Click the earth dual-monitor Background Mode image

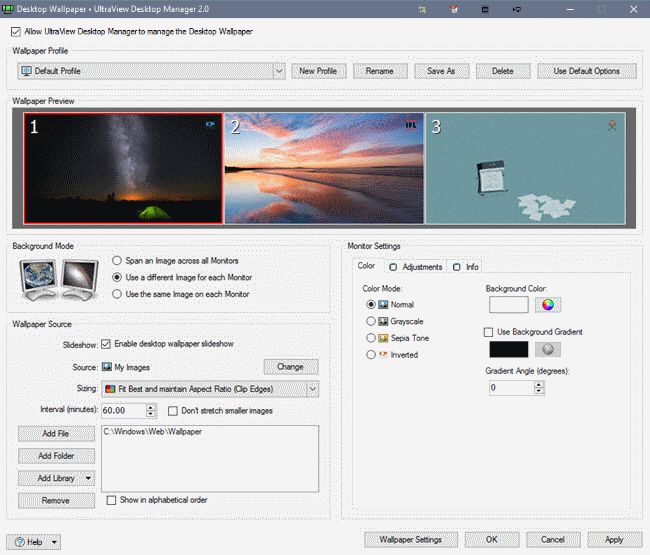59,279
